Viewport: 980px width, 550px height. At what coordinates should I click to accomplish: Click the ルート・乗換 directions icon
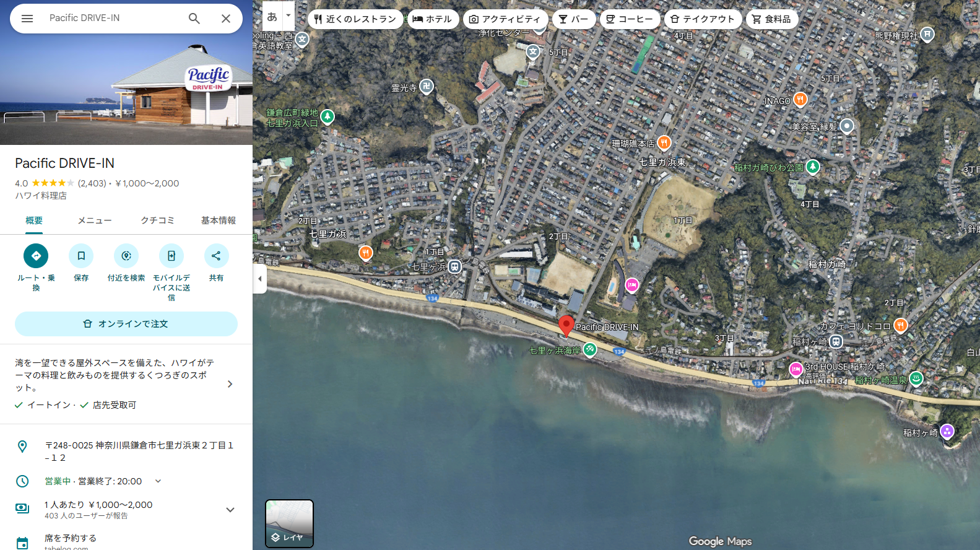(36, 256)
